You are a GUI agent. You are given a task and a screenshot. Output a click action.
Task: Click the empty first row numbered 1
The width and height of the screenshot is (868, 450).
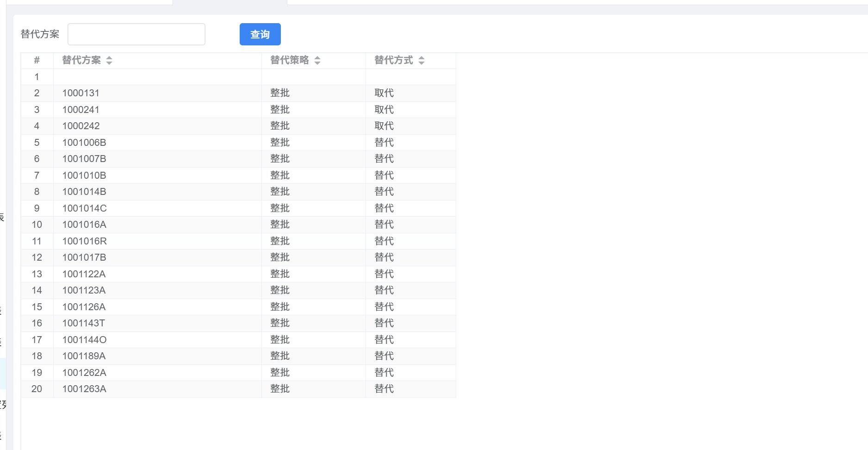pos(157,77)
